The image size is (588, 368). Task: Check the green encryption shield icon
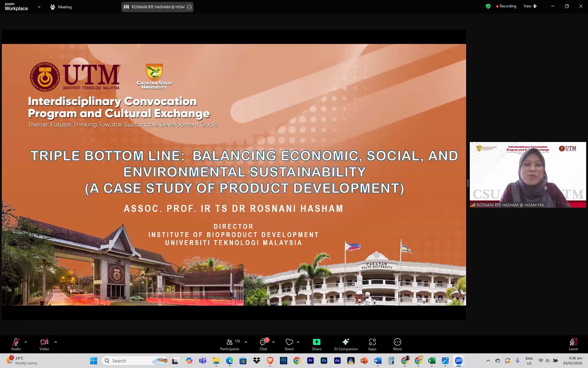(488, 6)
